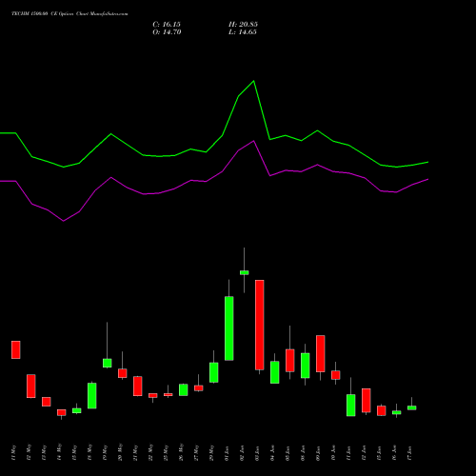Click the tall green candlestick on 01 Jun
Viewport: 476px width, 476px height.
tap(229, 328)
